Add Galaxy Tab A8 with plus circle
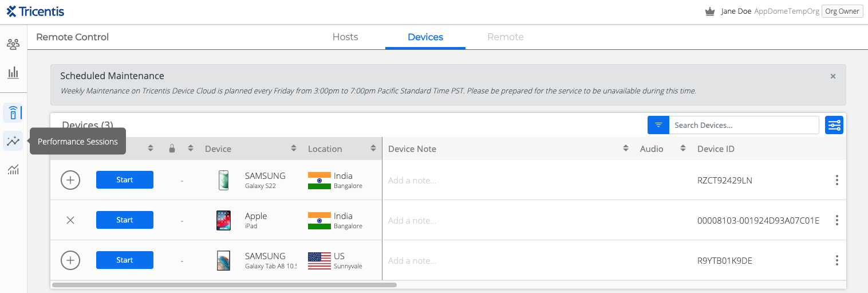Image resolution: width=868 pixels, height=293 pixels. tap(70, 260)
